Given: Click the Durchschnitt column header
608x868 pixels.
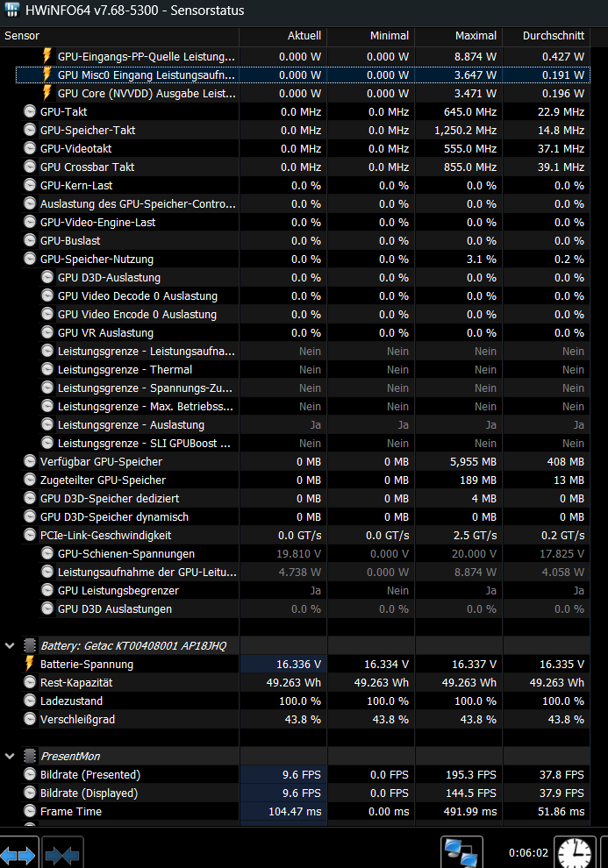Looking at the screenshot, I should (547, 36).
